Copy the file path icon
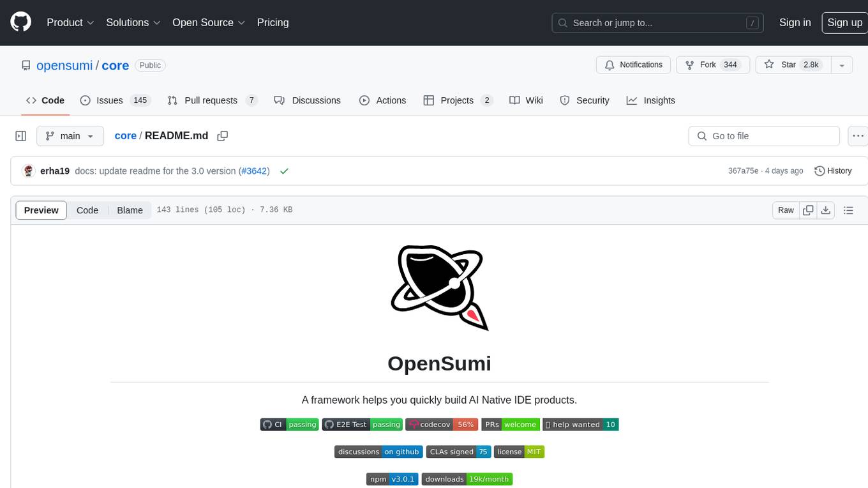The height and width of the screenshot is (488, 868). [223, 136]
